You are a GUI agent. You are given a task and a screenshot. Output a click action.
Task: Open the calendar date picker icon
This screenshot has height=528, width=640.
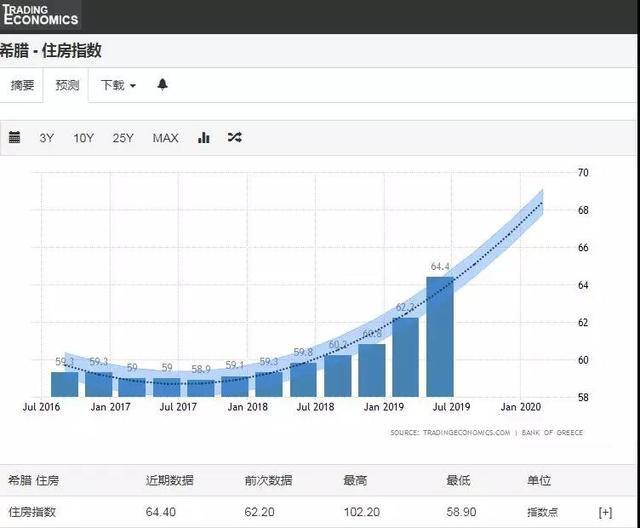tap(14, 138)
